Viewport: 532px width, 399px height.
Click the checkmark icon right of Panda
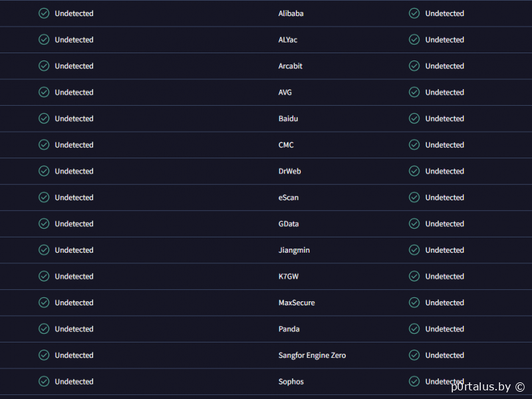[x=414, y=329]
